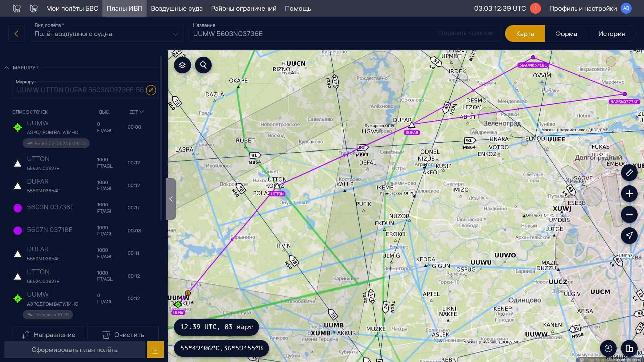This screenshot has height=362, width=644.
Task: Toggle the EET column sort chevron
Action: pos(141,112)
